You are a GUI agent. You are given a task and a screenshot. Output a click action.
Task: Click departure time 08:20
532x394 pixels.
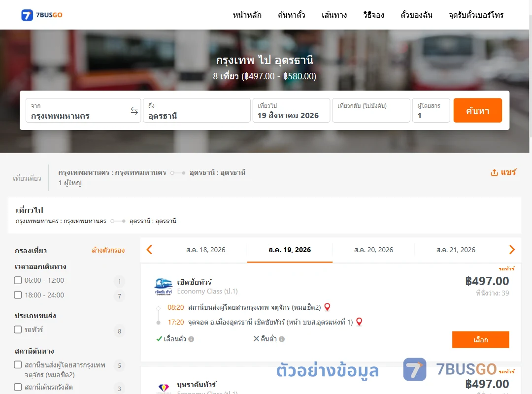pos(176,307)
